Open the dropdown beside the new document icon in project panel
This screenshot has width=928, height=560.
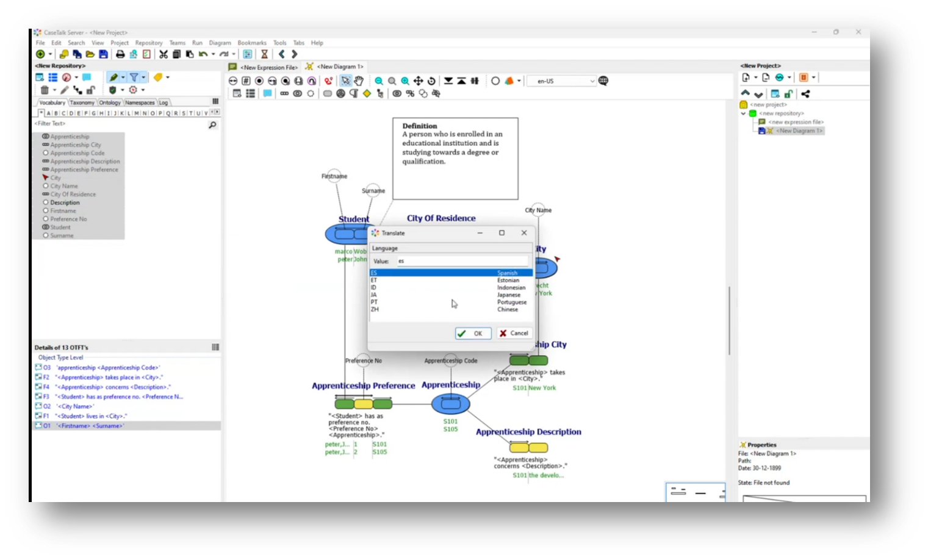pos(755,77)
